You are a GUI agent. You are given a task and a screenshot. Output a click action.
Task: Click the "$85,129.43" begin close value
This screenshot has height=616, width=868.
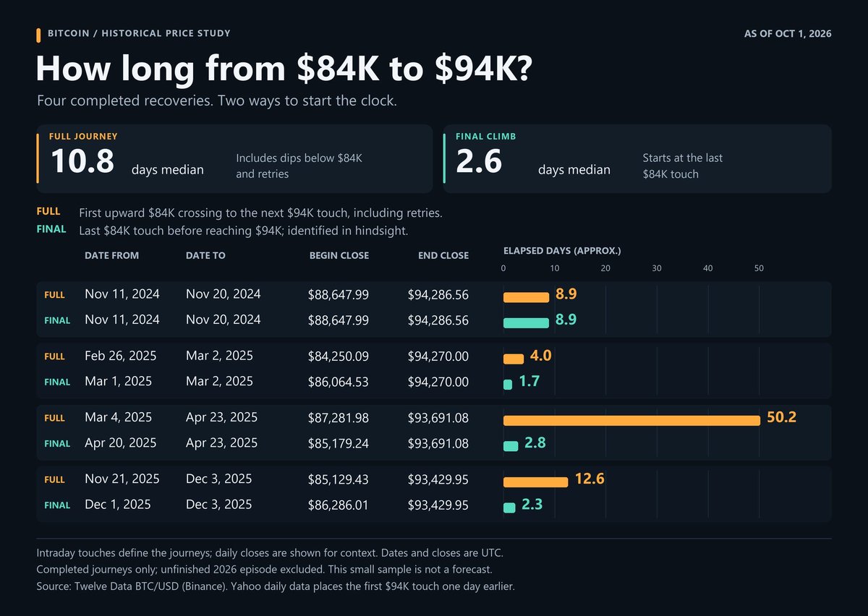(x=339, y=479)
